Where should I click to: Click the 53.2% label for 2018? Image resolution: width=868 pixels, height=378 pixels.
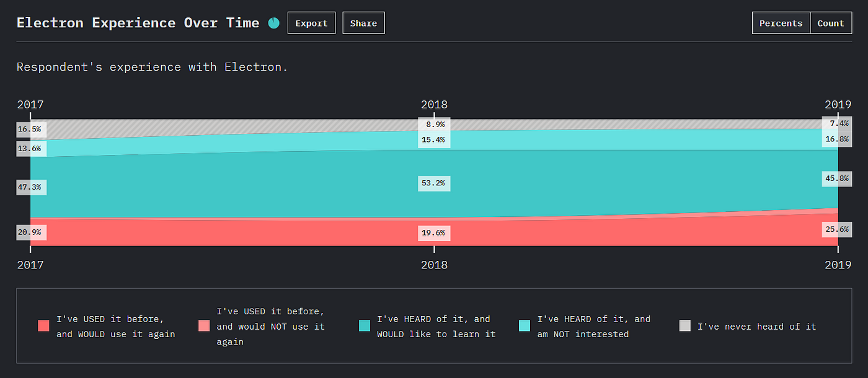coord(434,184)
